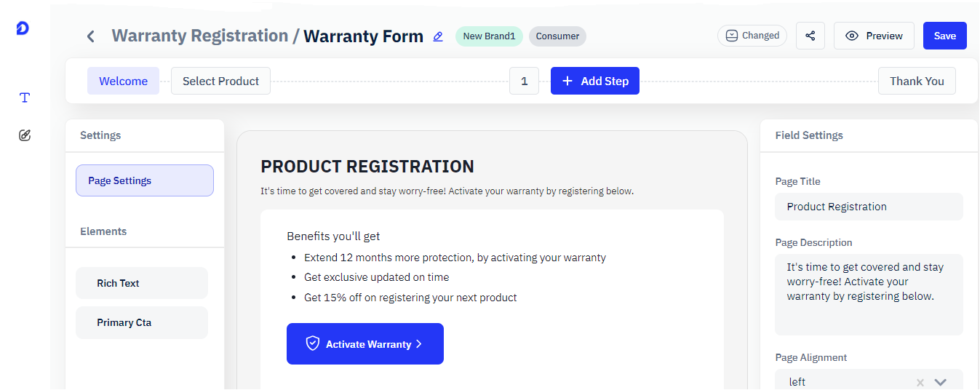Open the edit form sidebar icon

click(x=25, y=135)
